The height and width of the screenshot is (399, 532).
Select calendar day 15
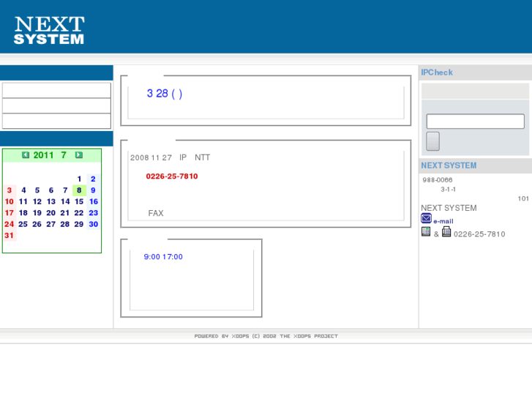point(79,201)
